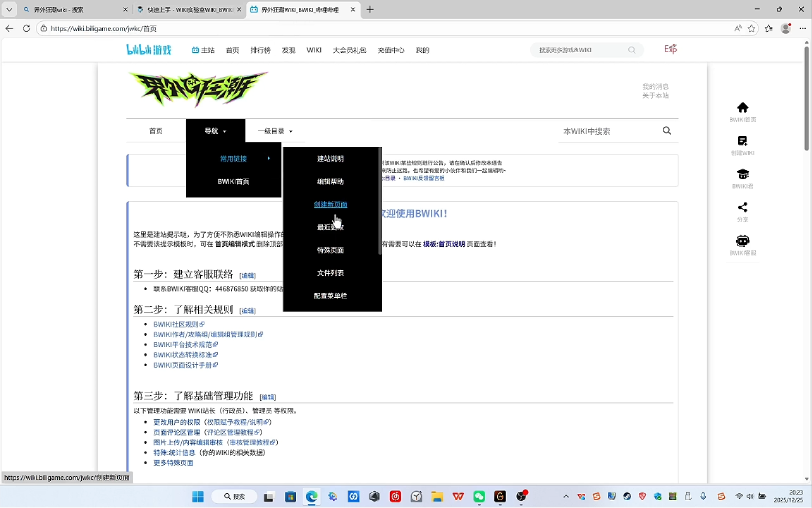This screenshot has height=508, width=812.
Task: Expand 常用链接 submenu arrow
Action: (269, 158)
